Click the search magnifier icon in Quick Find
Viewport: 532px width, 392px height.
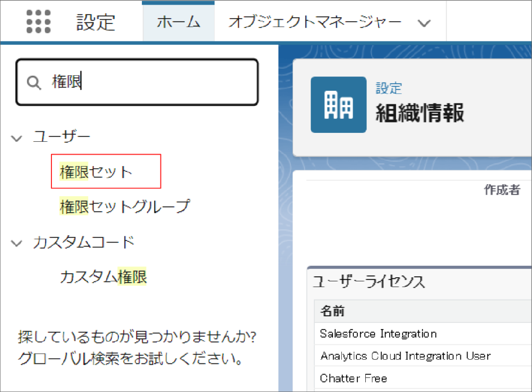point(34,83)
